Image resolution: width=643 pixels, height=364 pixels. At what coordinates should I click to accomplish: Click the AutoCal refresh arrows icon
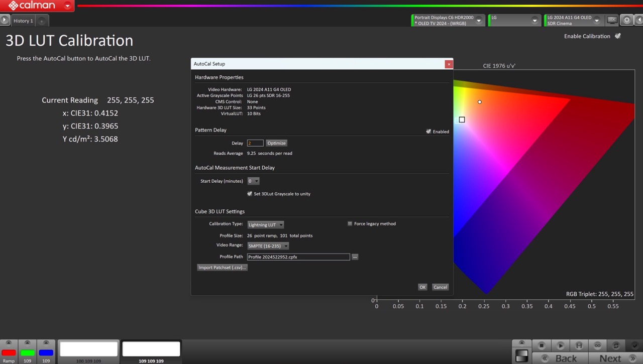point(616,345)
